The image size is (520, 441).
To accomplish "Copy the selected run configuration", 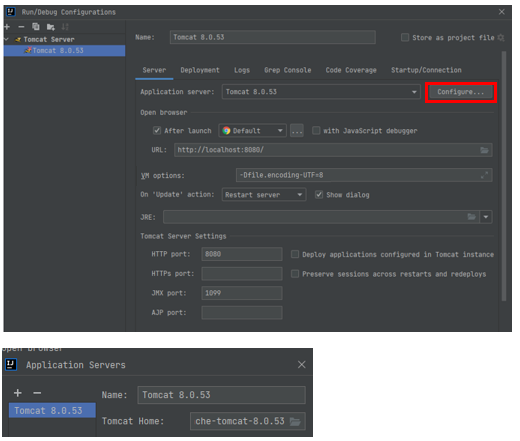I will point(36,26).
